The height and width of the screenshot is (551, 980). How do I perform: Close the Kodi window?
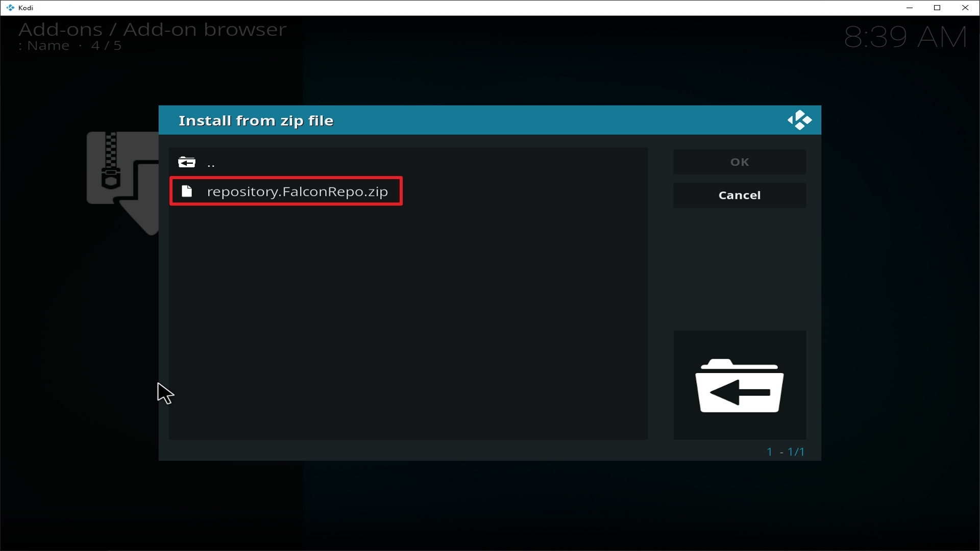(965, 8)
